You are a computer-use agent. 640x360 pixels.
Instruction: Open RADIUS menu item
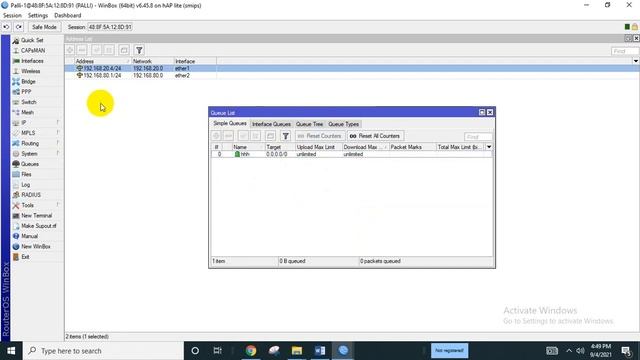pos(31,195)
